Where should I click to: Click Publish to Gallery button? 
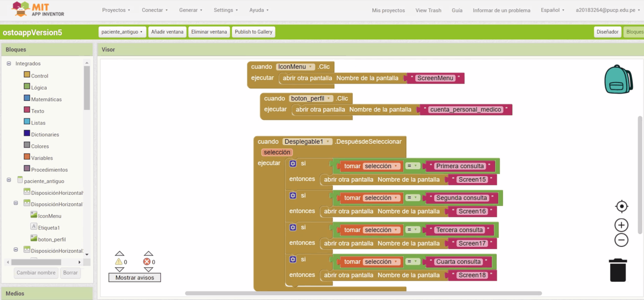click(x=253, y=32)
